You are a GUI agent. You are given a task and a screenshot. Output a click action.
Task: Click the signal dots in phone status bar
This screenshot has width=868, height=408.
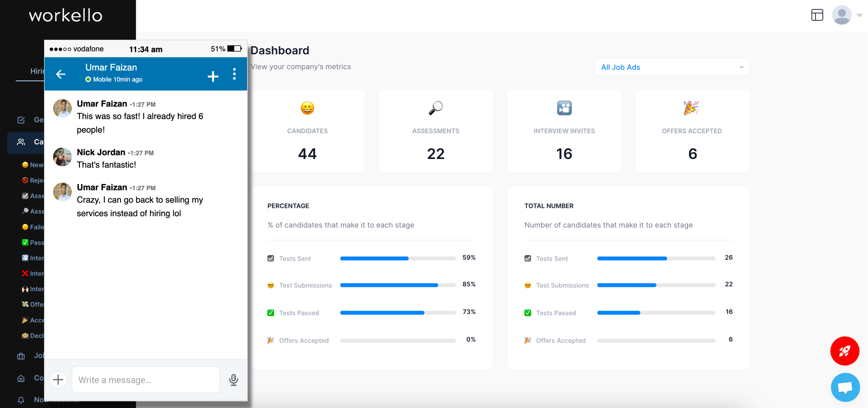pyautogui.click(x=60, y=49)
